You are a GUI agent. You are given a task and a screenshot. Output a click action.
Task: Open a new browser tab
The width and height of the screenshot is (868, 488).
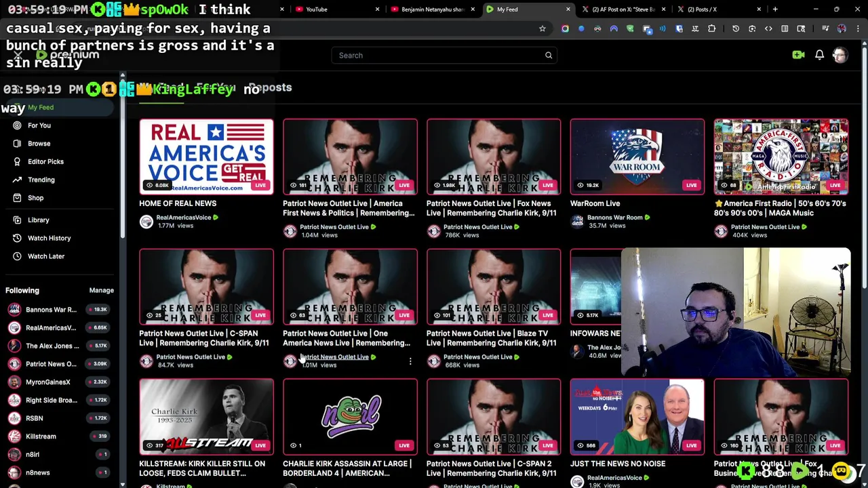[775, 9]
